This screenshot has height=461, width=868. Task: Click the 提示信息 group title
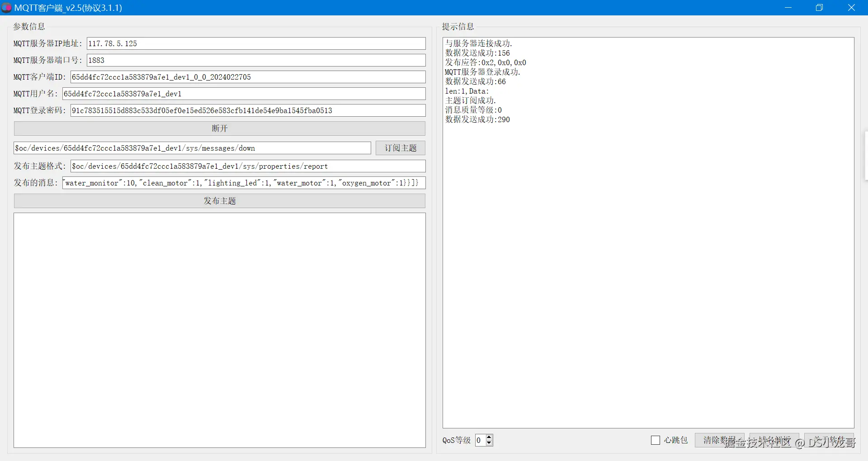point(458,27)
